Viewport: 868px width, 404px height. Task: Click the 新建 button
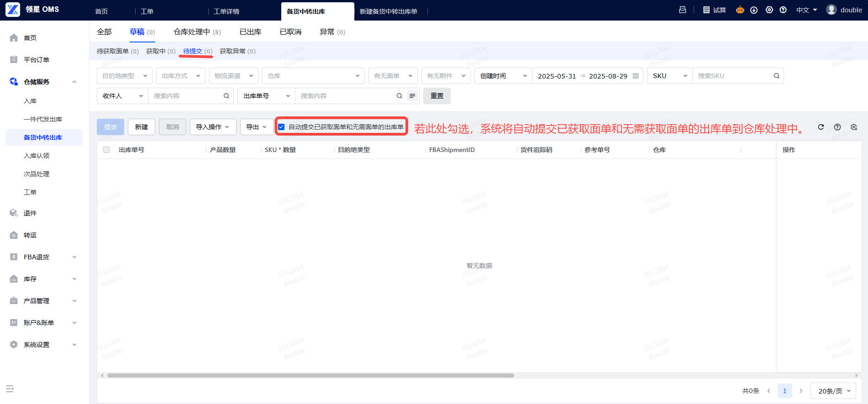pos(142,127)
